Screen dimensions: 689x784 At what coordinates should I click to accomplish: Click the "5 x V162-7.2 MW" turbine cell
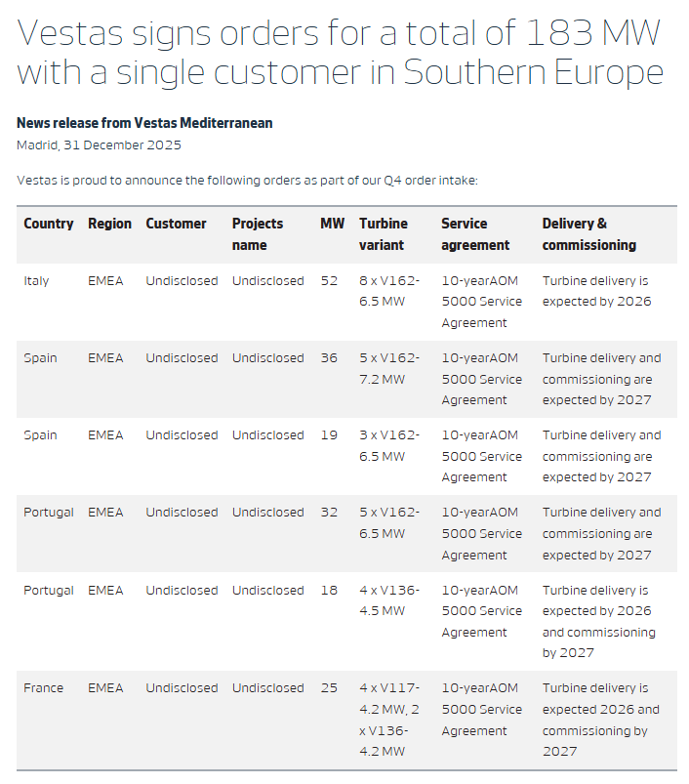point(389,368)
